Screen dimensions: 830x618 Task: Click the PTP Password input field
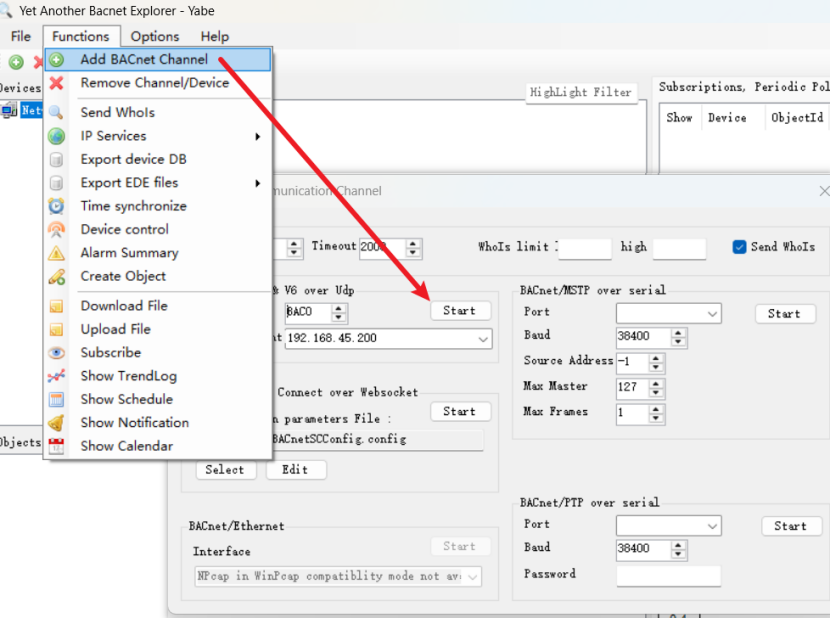pyautogui.click(x=669, y=576)
